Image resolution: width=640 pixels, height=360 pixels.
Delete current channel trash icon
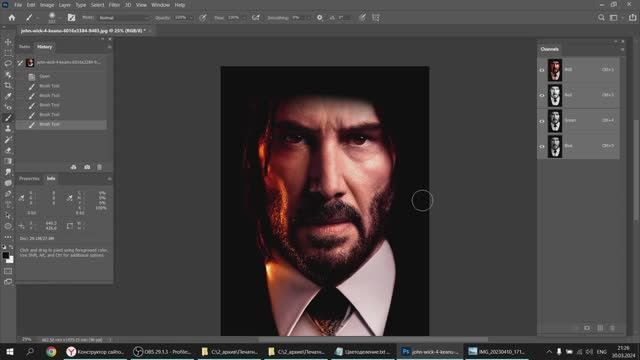click(612, 328)
